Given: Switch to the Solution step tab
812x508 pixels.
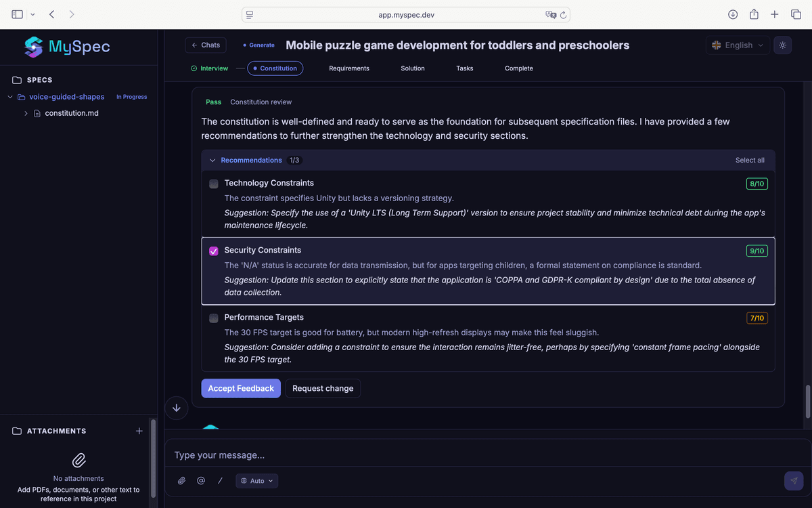Looking at the screenshot, I should tap(413, 68).
